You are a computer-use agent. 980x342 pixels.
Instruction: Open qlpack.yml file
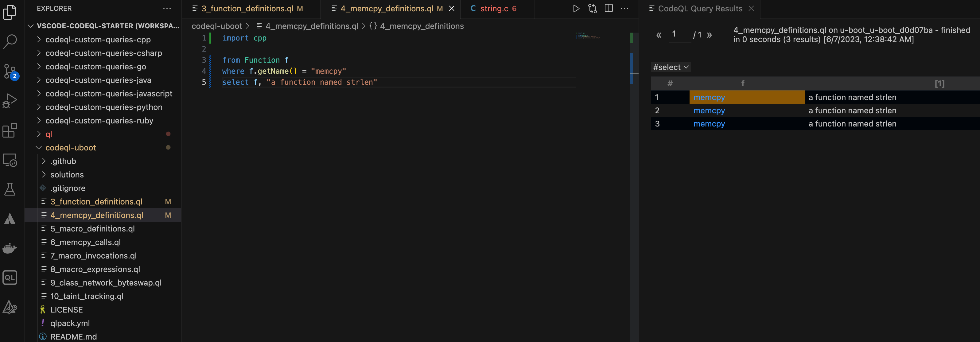(70, 323)
